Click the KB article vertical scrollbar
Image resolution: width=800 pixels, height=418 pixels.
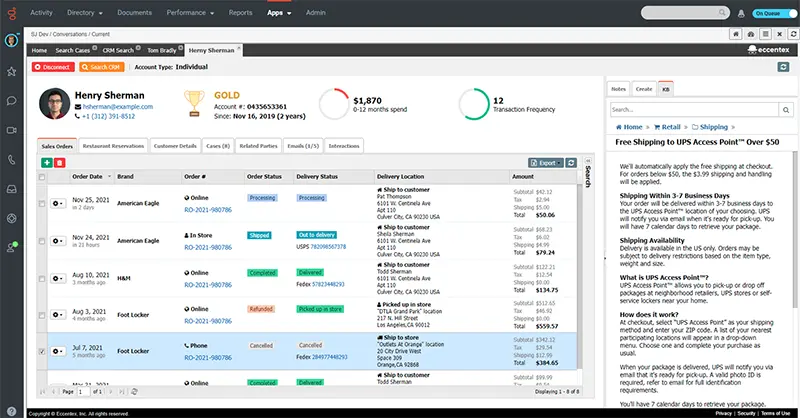794,230
